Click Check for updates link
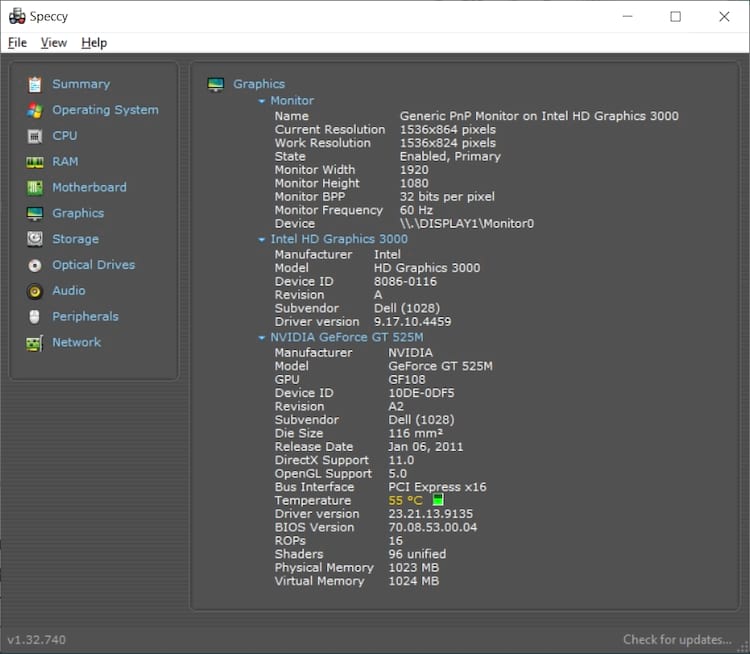This screenshot has width=750, height=654. 677,640
